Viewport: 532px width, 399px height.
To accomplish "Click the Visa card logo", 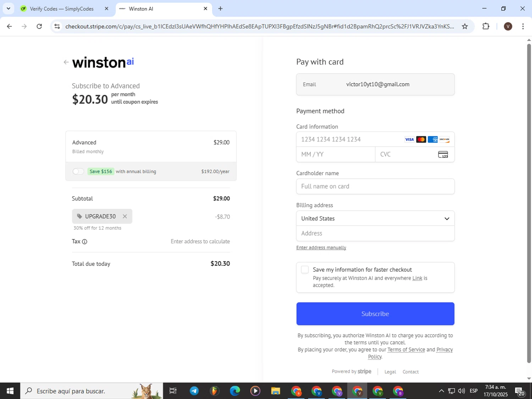I will pyautogui.click(x=409, y=139).
